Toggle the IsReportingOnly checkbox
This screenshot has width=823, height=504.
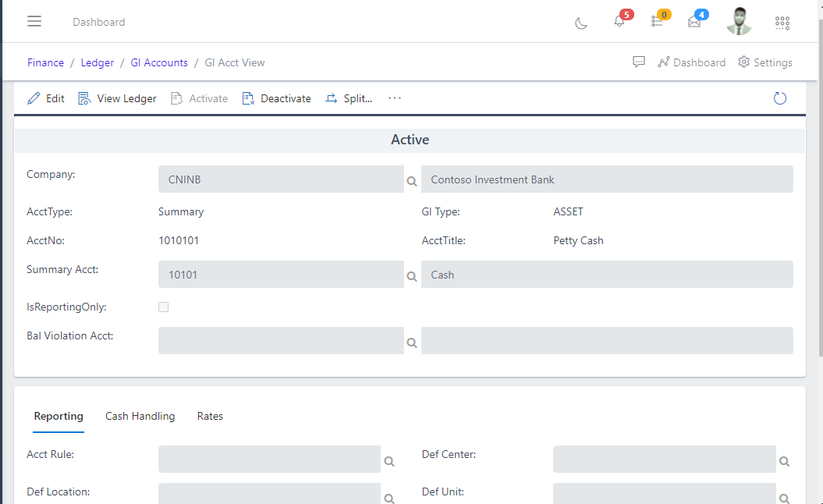(163, 307)
